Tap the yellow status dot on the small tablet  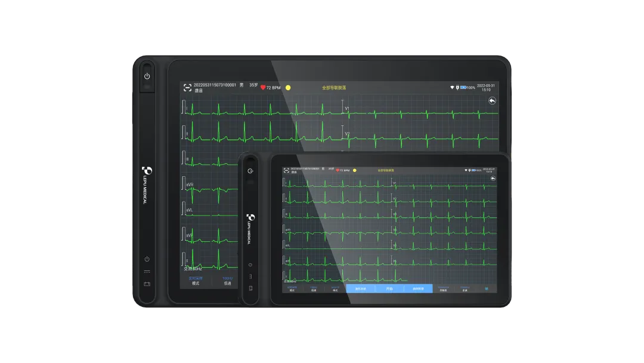[x=354, y=170]
